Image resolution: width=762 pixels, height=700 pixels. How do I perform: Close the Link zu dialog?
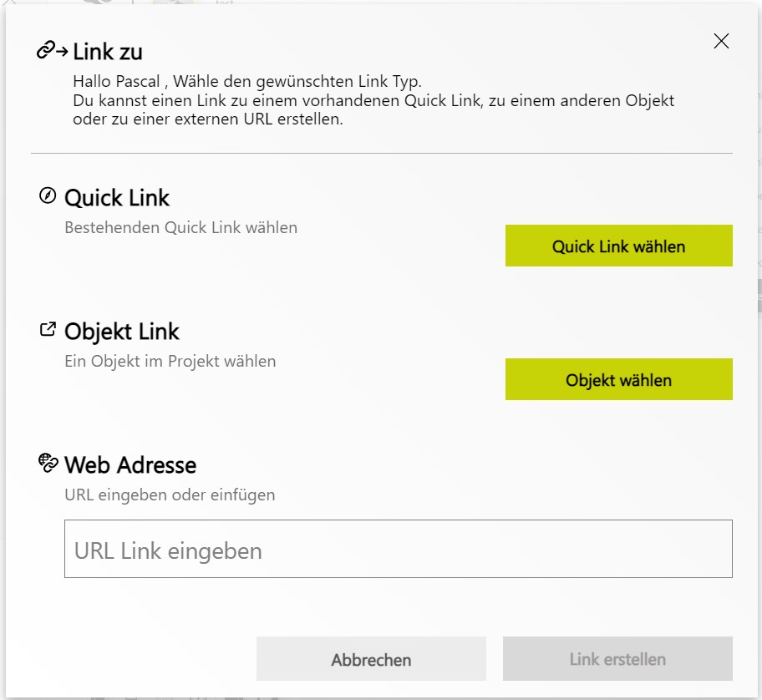click(x=720, y=41)
